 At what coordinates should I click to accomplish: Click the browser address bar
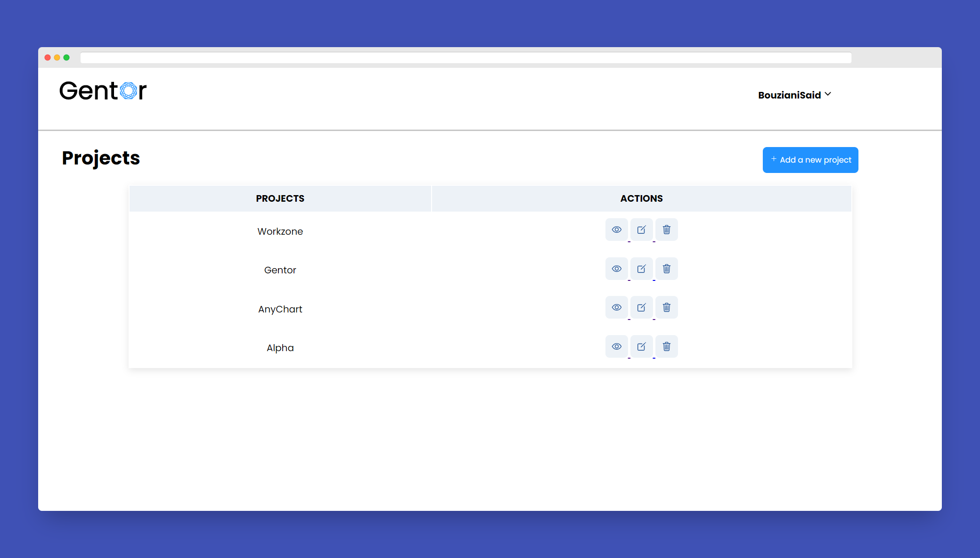(465, 57)
